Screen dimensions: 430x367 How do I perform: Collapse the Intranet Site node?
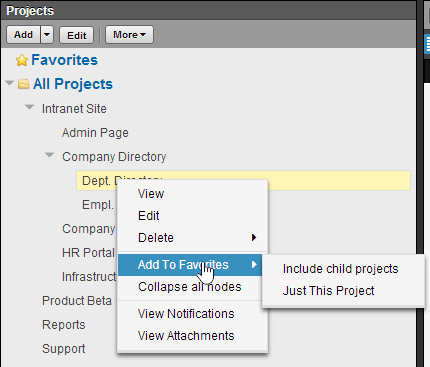[x=30, y=107]
